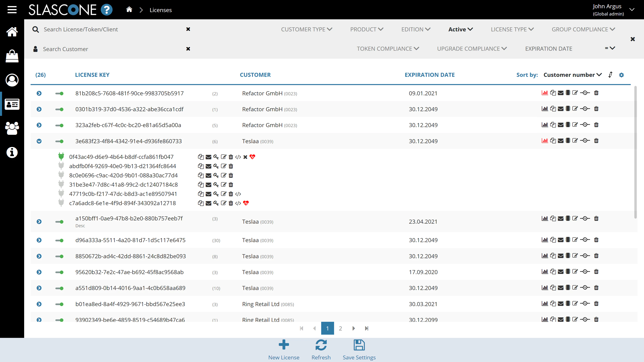Open the LICENSE TYPE filter dropdown
644x362 pixels.
click(x=512, y=29)
